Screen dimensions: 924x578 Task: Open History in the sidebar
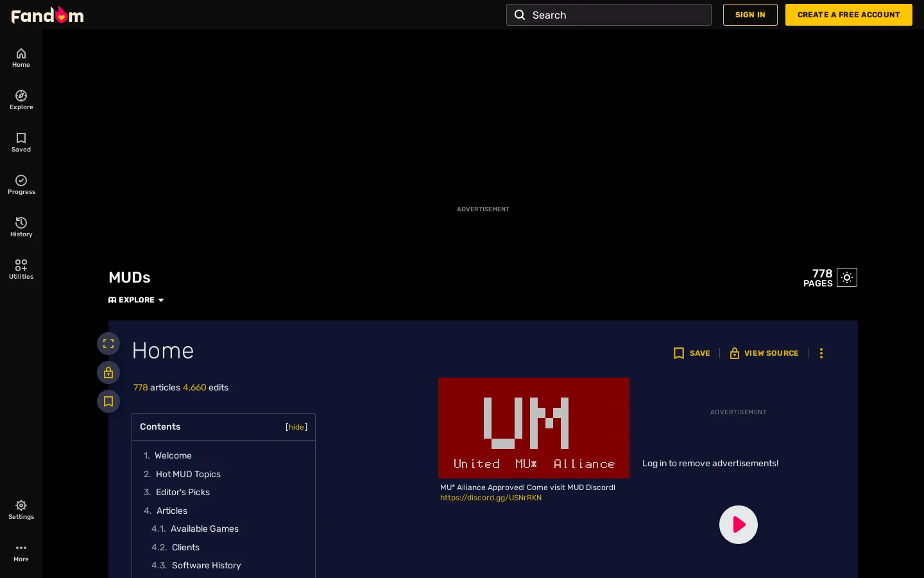click(21, 227)
